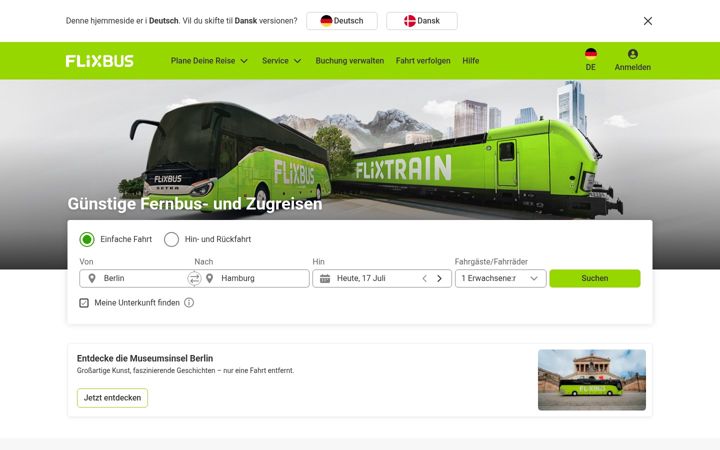Go to previous day arrow
720x450 pixels.
tap(425, 278)
